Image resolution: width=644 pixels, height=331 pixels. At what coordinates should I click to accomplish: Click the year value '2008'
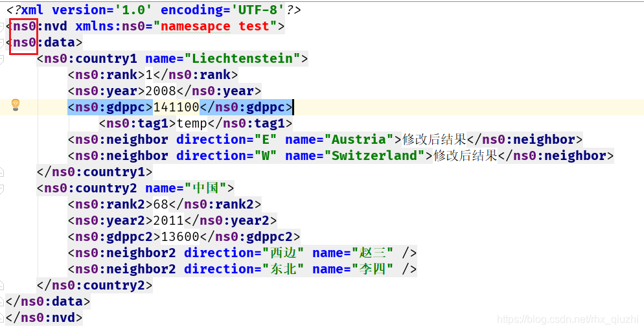click(x=161, y=91)
